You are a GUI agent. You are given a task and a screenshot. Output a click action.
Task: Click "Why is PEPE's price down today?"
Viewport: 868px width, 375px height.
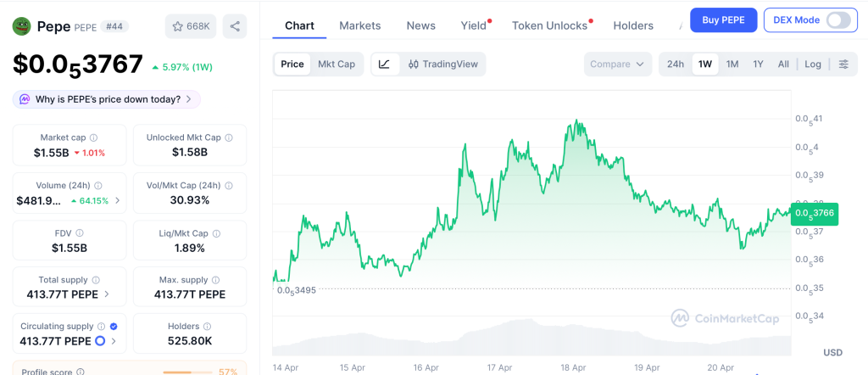[x=108, y=99]
